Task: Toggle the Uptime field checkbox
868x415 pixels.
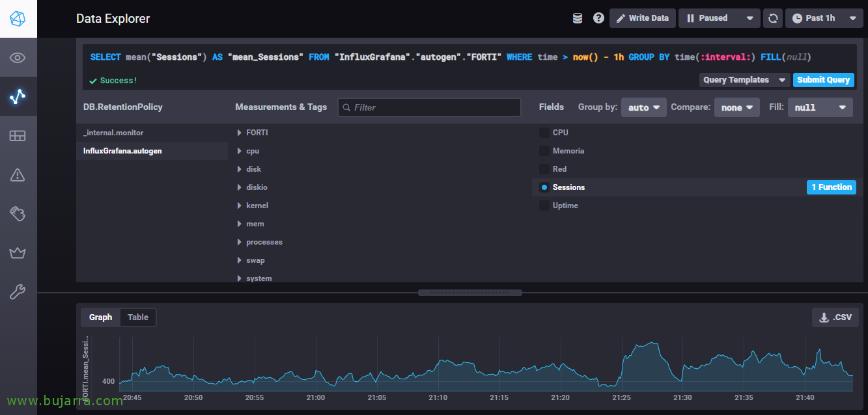Action: [x=544, y=206]
